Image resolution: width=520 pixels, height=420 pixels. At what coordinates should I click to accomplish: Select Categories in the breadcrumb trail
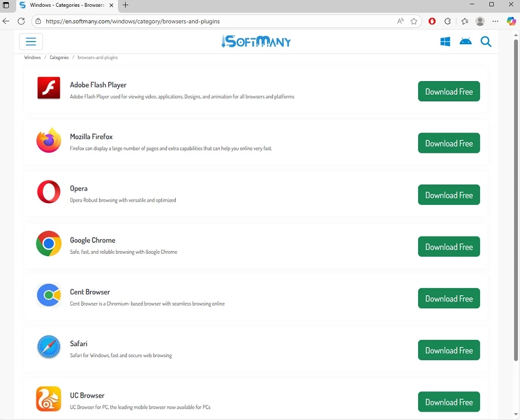click(59, 58)
